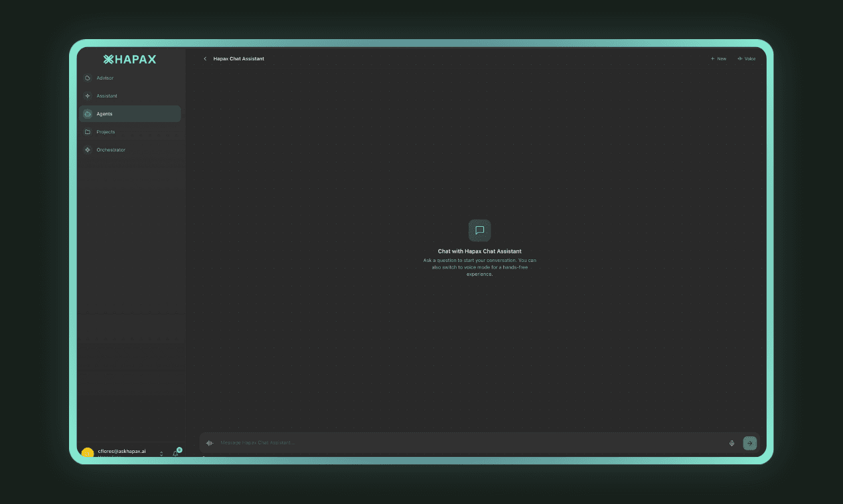
Task: Open the Projects folder icon
Action: coord(88,132)
